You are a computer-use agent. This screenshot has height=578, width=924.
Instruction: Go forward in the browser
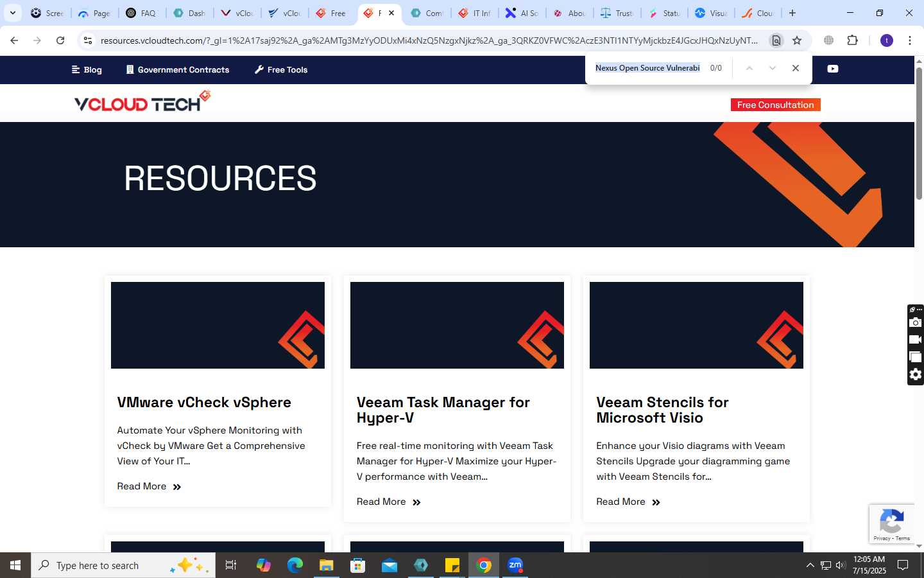(x=37, y=40)
